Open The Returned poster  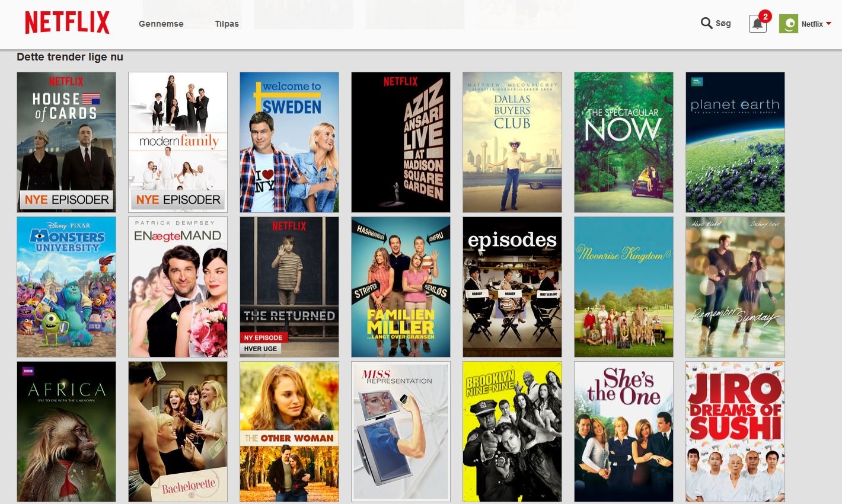tap(289, 287)
